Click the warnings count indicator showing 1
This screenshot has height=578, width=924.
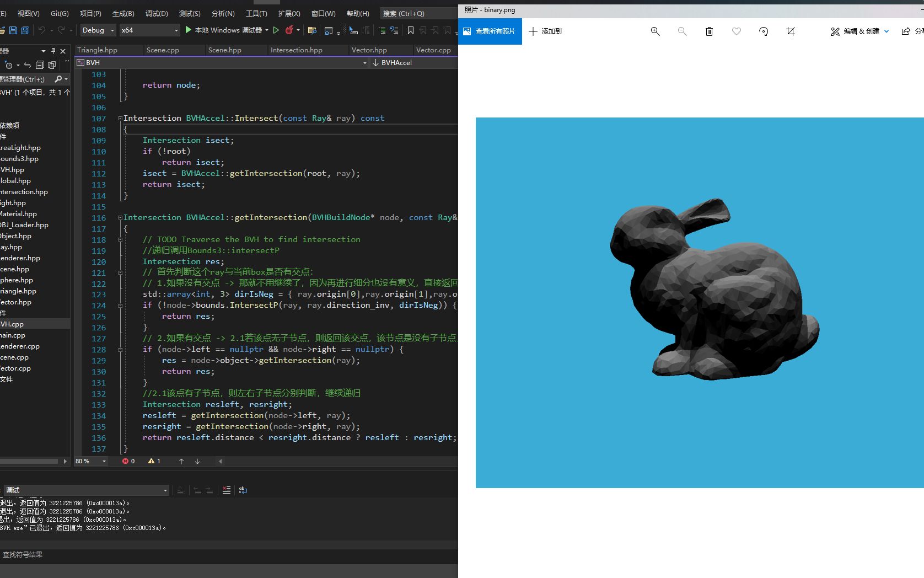tap(154, 461)
